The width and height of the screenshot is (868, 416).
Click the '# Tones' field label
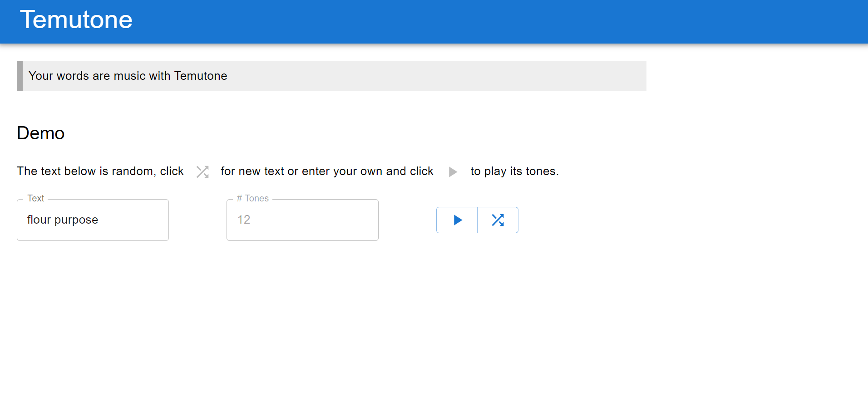point(253,198)
